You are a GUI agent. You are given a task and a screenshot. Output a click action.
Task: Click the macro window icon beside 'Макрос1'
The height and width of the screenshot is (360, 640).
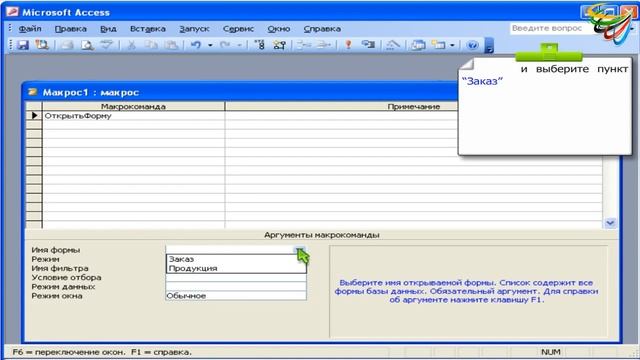(33, 92)
